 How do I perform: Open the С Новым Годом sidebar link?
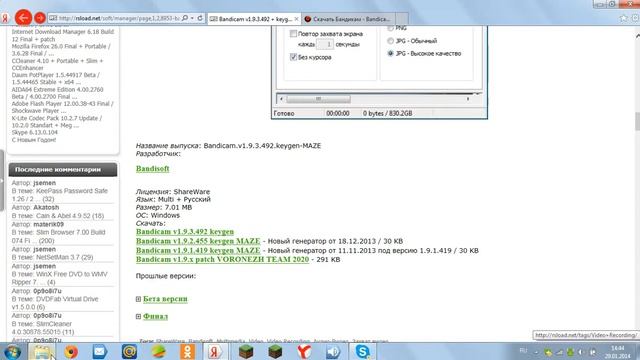34,140
